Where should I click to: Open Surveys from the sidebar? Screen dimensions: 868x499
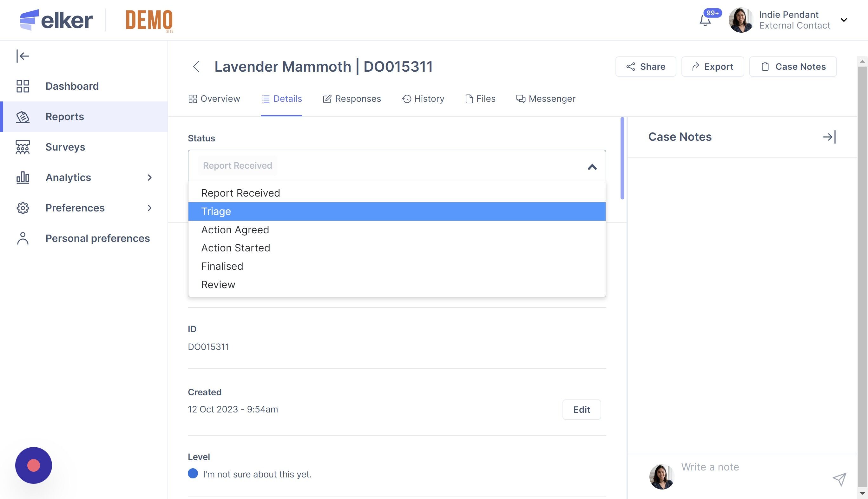65,147
